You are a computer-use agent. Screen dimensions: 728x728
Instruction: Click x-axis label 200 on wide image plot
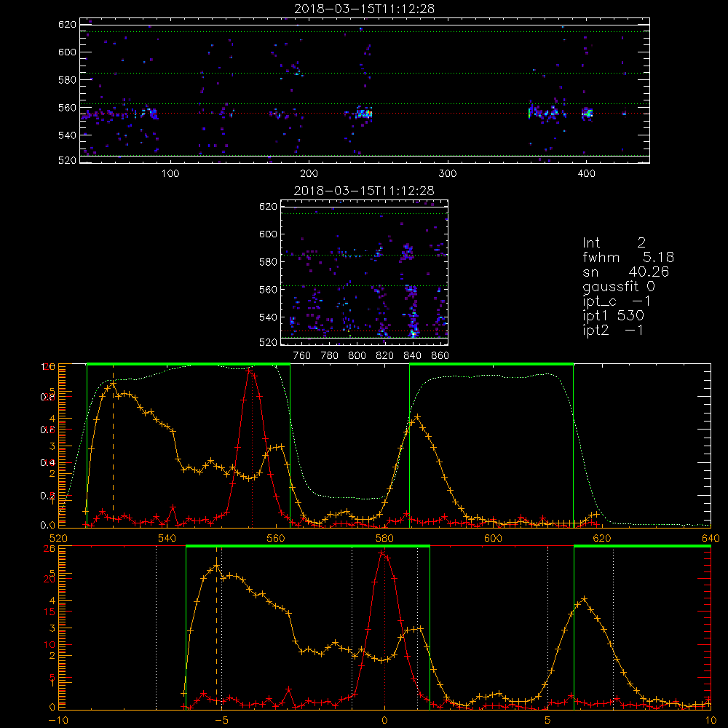click(x=309, y=174)
